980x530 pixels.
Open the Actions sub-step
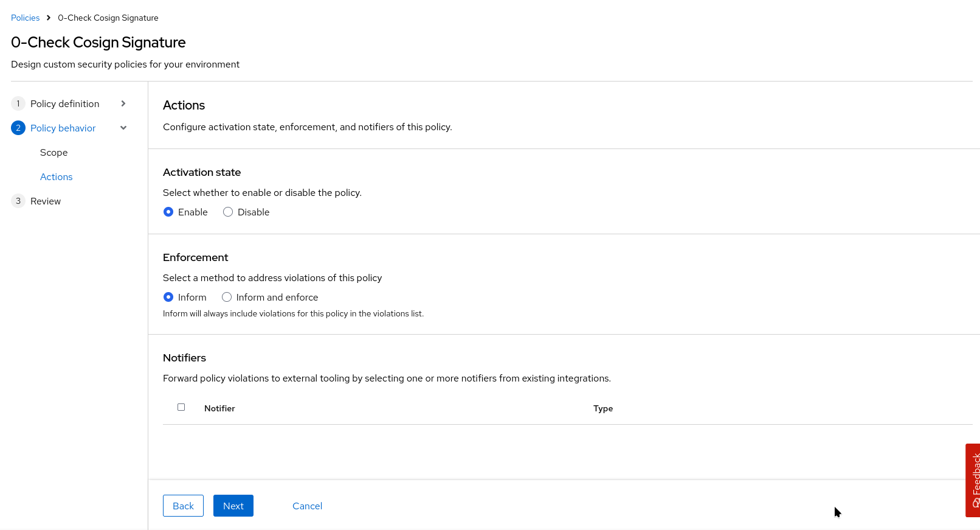pos(56,176)
